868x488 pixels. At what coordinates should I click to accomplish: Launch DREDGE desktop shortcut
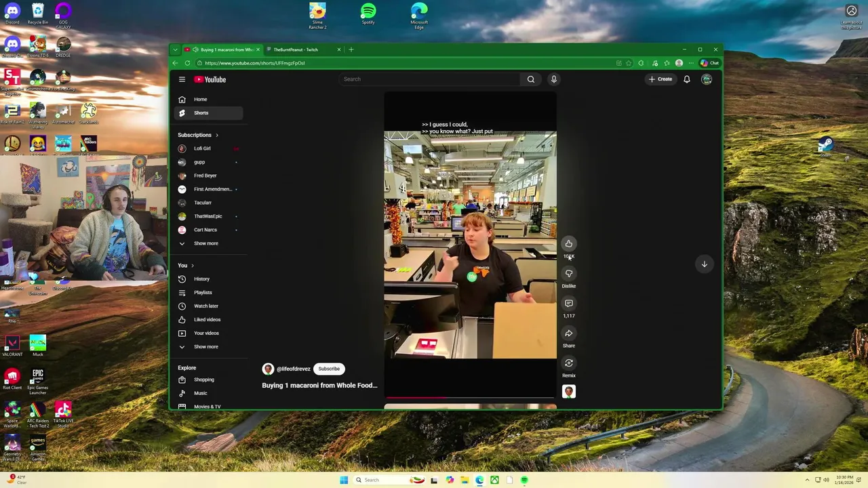pos(63,47)
